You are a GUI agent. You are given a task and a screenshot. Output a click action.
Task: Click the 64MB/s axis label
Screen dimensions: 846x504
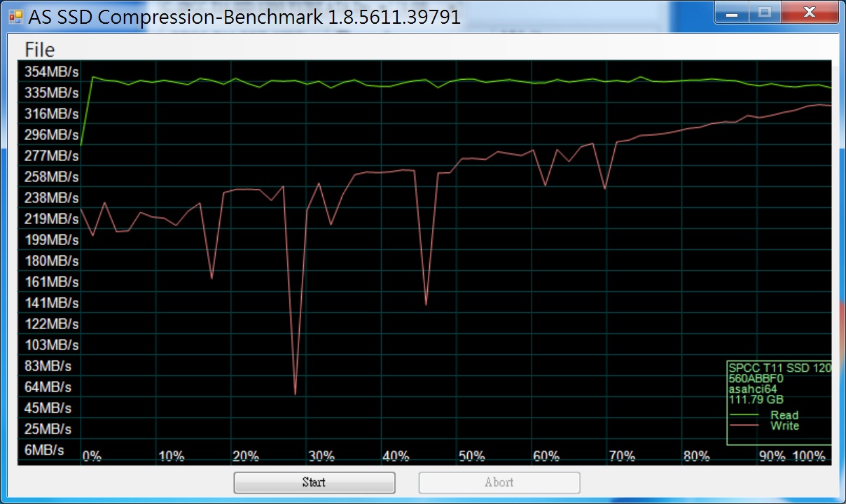(x=48, y=387)
